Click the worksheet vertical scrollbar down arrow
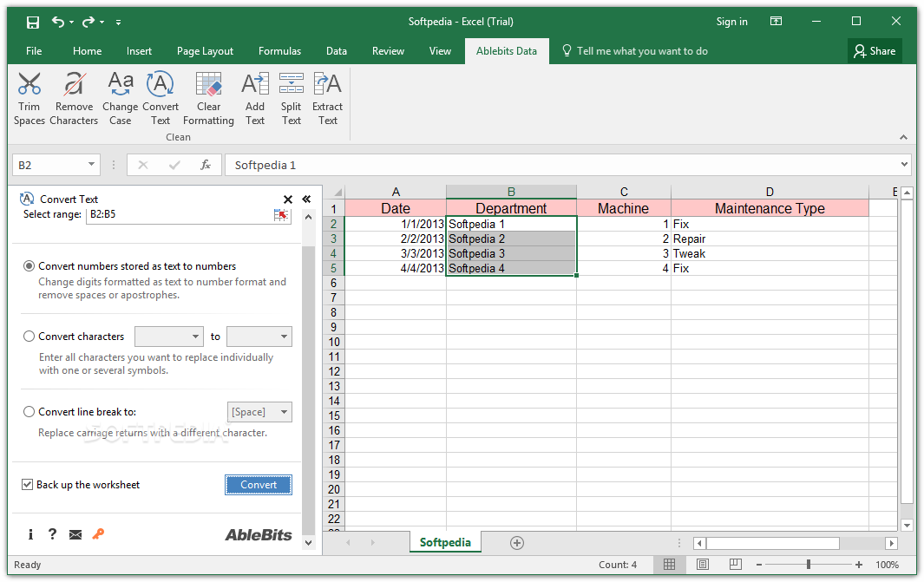This screenshot has width=924, height=582. 907,525
